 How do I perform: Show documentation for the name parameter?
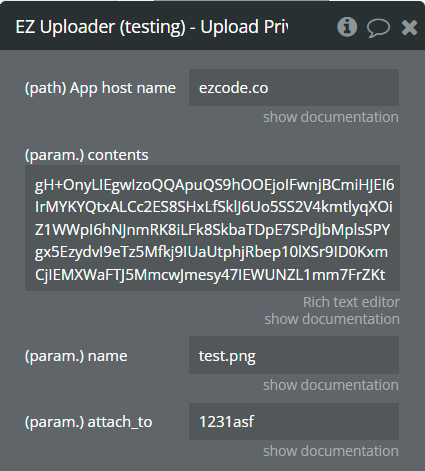(331, 385)
